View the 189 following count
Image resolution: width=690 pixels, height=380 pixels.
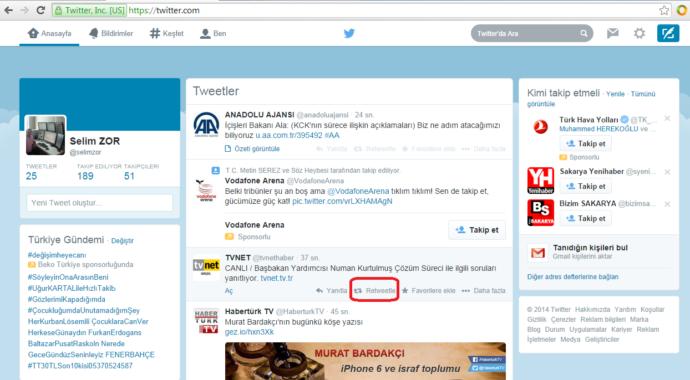85,176
